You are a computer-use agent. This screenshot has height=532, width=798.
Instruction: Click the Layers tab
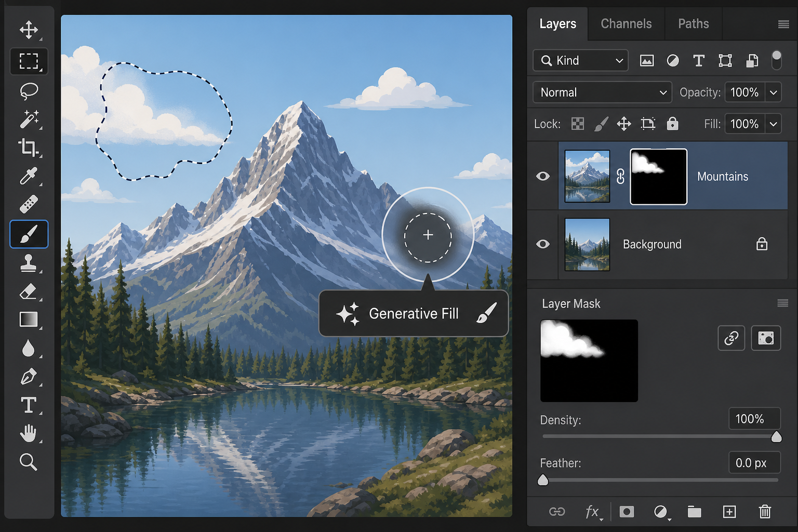(x=557, y=24)
